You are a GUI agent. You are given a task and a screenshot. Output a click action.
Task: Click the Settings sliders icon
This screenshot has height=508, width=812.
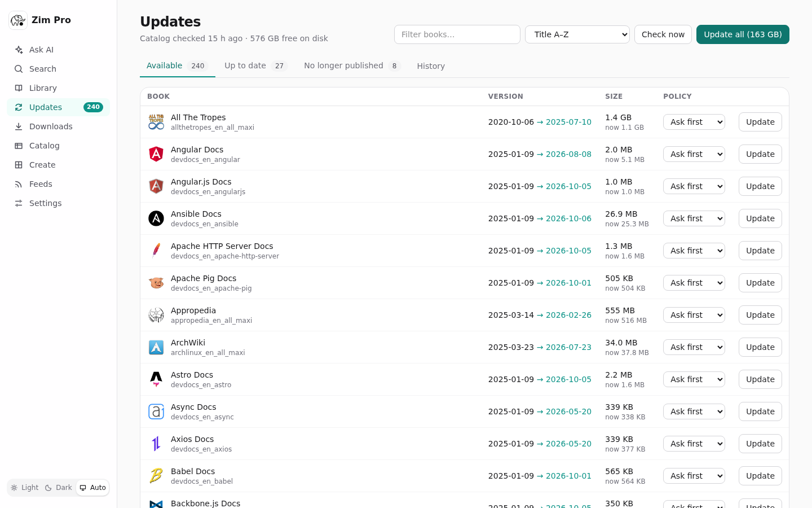[x=19, y=203]
